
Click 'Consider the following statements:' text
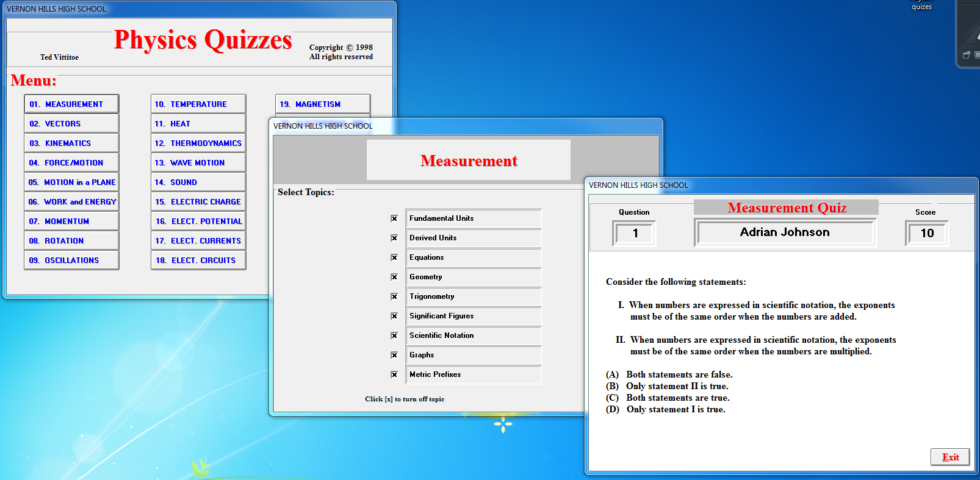(x=676, y=282)
